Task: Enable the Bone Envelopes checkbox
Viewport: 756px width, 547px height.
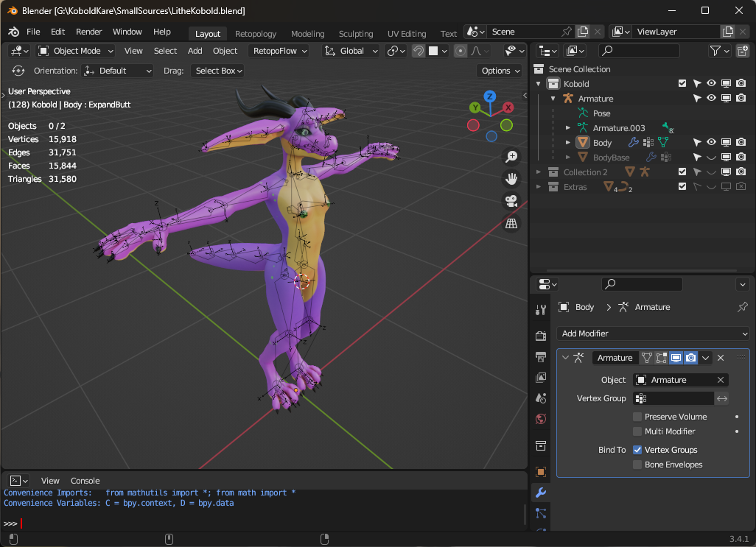Action: coord(637,465)
